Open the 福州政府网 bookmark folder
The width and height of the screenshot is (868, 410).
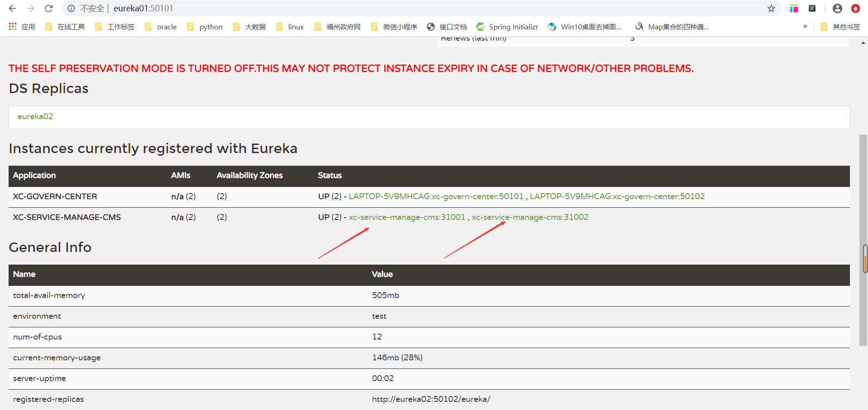(337, 27)
